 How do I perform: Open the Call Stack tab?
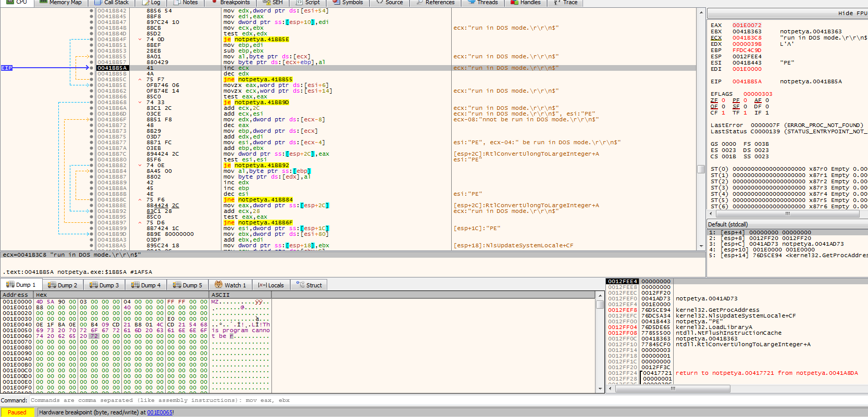coord(111,3)
